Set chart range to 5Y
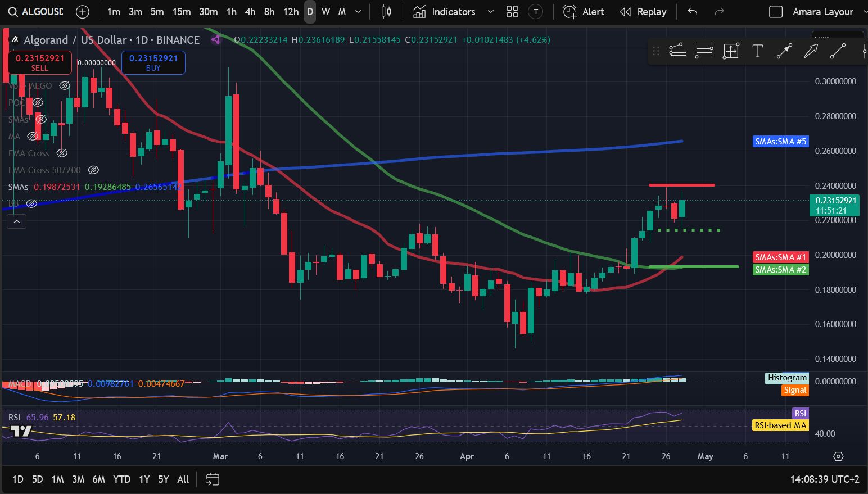The image size is (868, 494). 163,479
